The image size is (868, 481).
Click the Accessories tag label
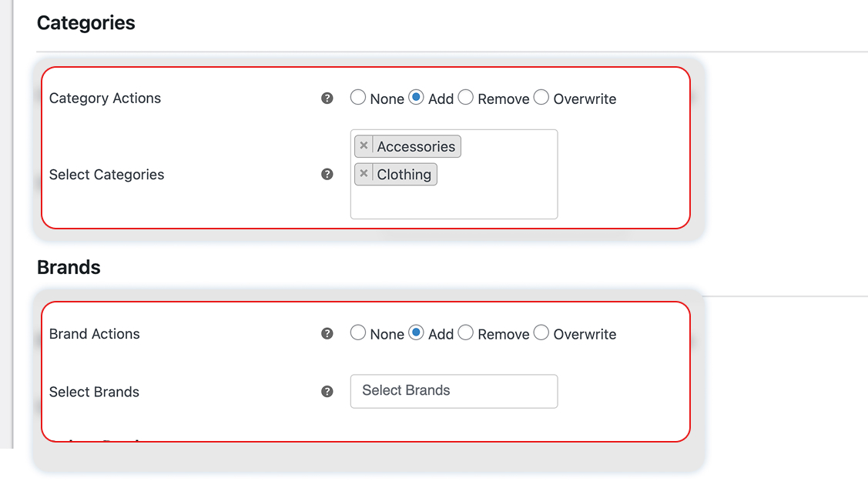[416, 146]
